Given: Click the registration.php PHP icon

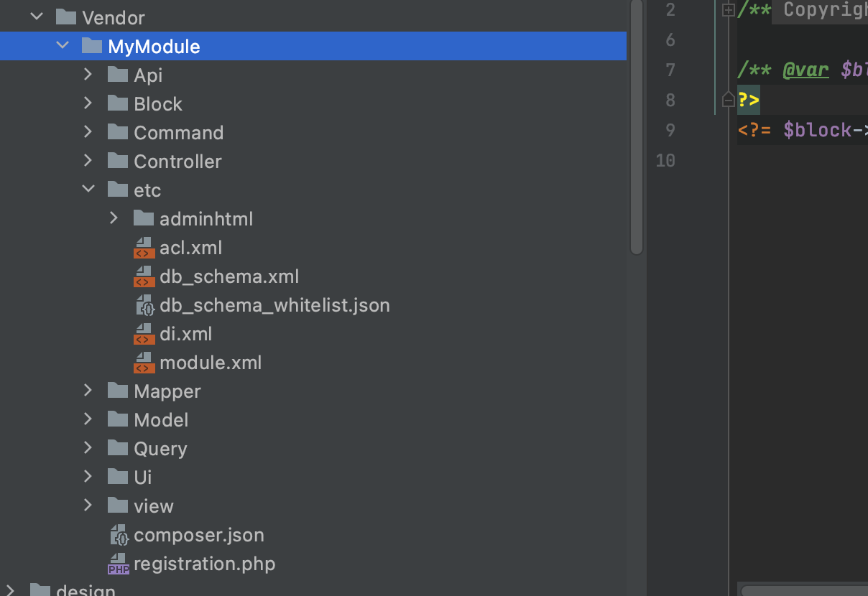Looking at the screenshot, I should tap(119, 564).
